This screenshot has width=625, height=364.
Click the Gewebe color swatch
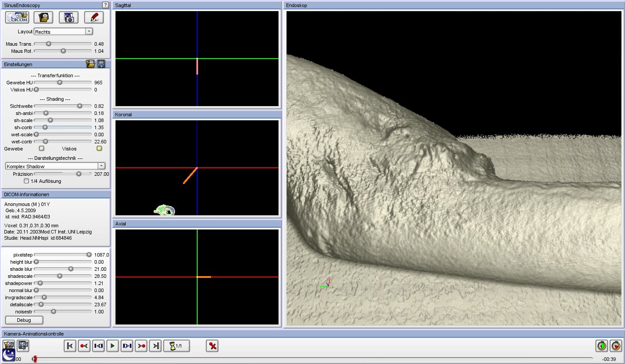click(42, 149)
